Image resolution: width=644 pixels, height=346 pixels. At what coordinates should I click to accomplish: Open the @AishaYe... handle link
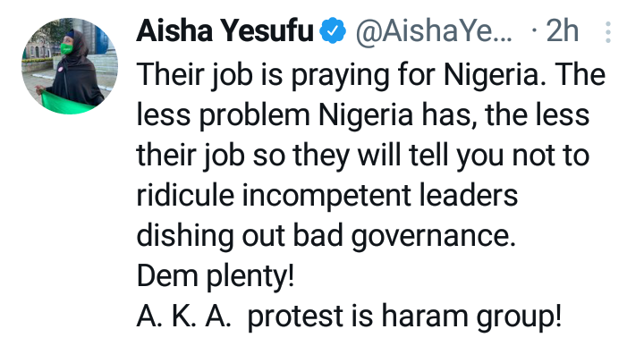pyautogui.click(x=435, y=31)
